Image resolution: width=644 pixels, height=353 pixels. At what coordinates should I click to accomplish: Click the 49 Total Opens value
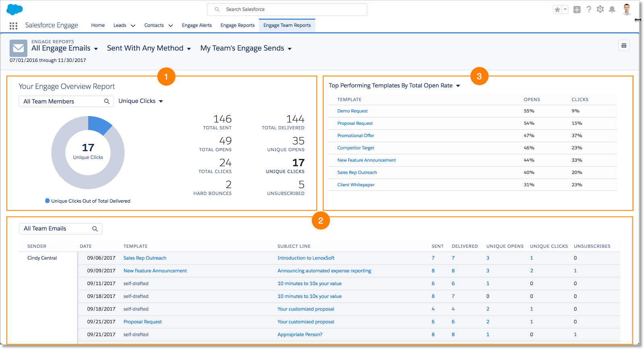coord(225,141)
